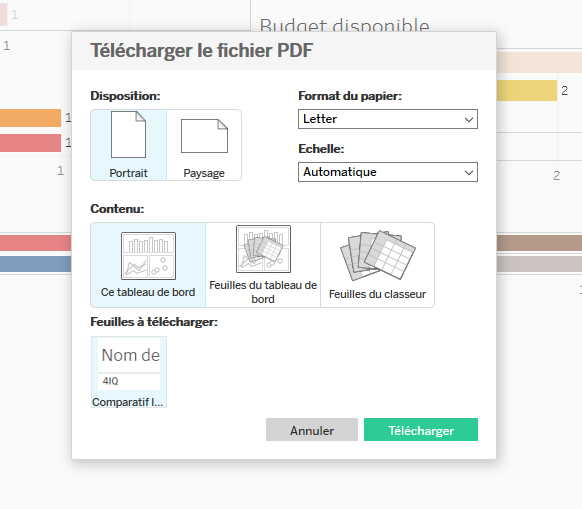Select the Paysage page icon

pyautogui.click(x=204, y=136)
